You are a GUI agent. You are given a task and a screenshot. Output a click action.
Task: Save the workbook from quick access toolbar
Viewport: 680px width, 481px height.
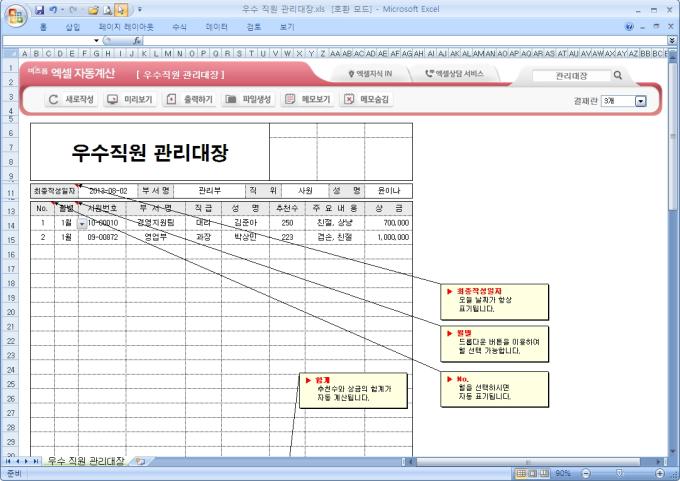(39, 10)
